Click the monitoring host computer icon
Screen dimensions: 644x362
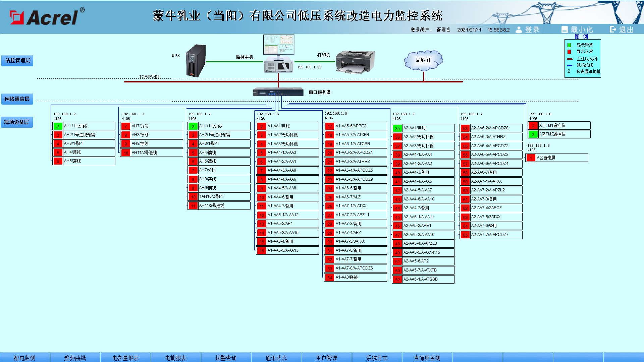278,54
